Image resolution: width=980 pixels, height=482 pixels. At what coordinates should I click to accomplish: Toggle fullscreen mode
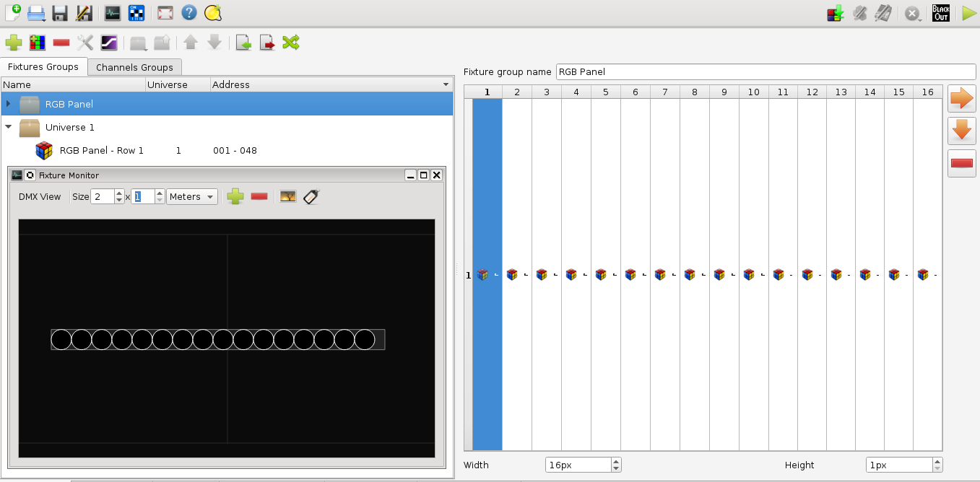165,12
